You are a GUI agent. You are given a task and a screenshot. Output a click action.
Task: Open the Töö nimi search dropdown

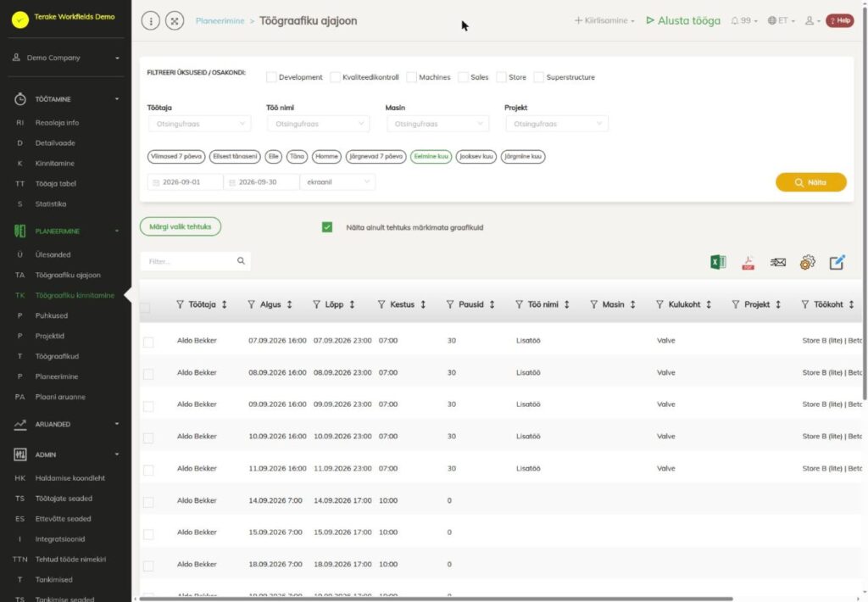(x=319, y=124)
